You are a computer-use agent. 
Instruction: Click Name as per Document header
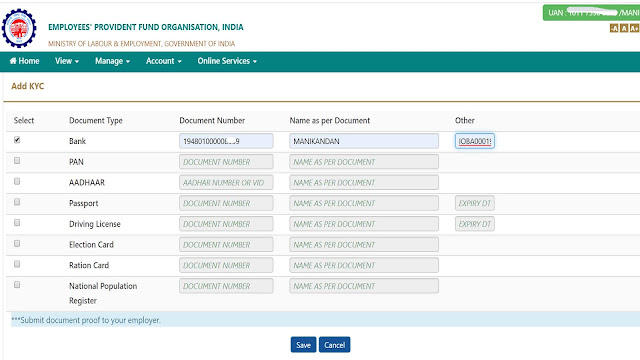point(330,120)
